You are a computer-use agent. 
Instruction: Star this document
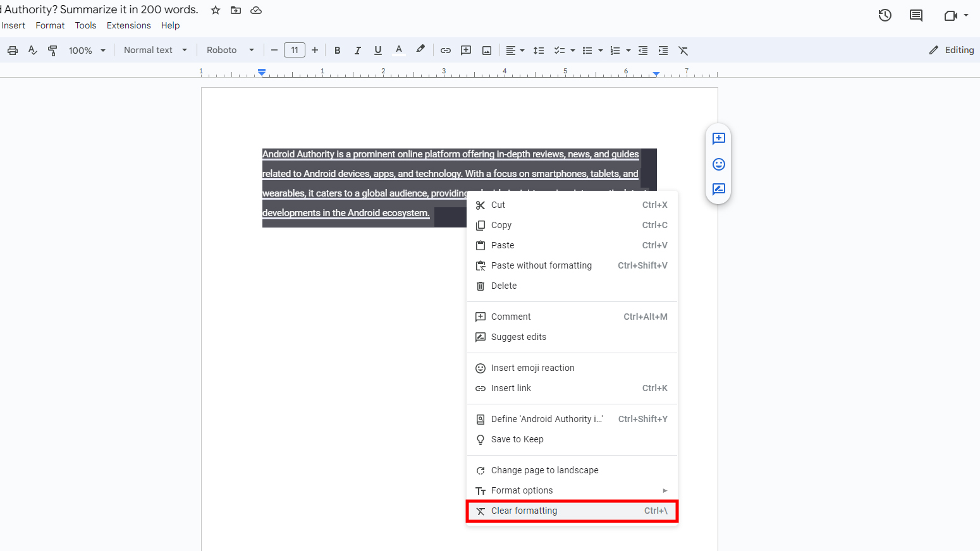[216, 10]
